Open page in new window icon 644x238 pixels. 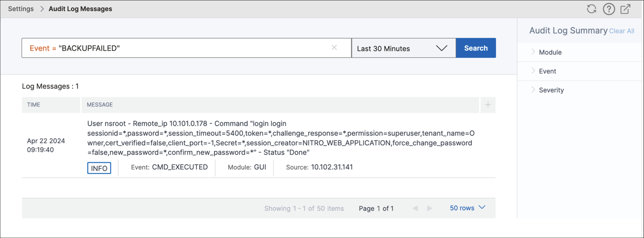[625, 9]
